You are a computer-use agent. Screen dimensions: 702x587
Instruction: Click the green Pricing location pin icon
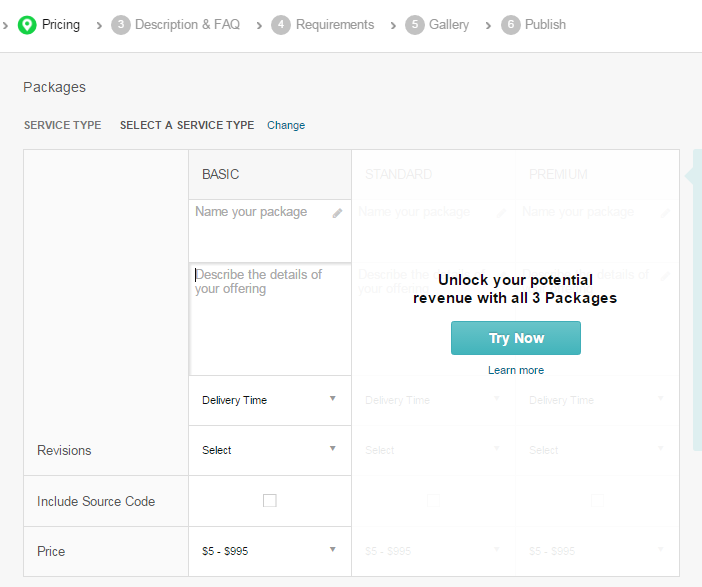click(x=27, y=25)
